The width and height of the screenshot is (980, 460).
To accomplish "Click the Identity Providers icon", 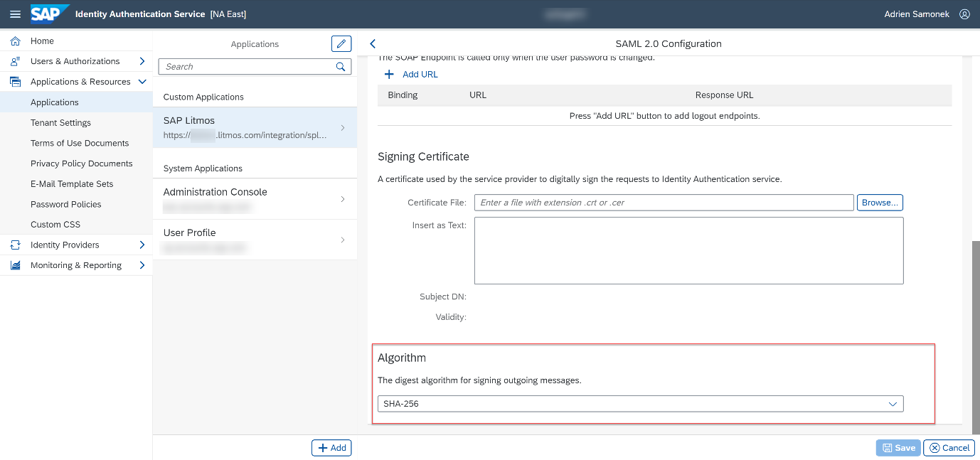I will tap(15, 245).
